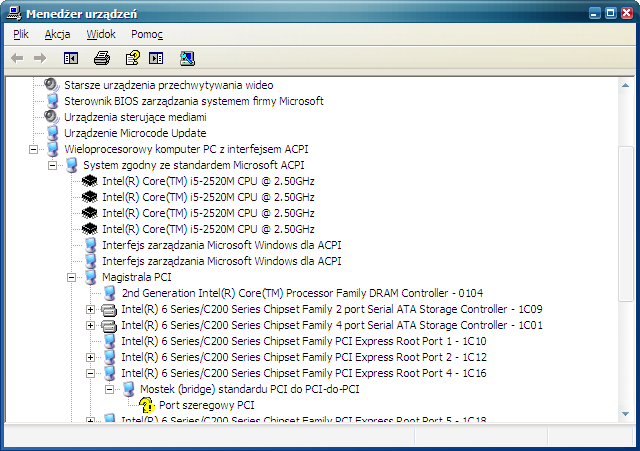Click the second i5-2520M CPU chip icon

point(89,197)
